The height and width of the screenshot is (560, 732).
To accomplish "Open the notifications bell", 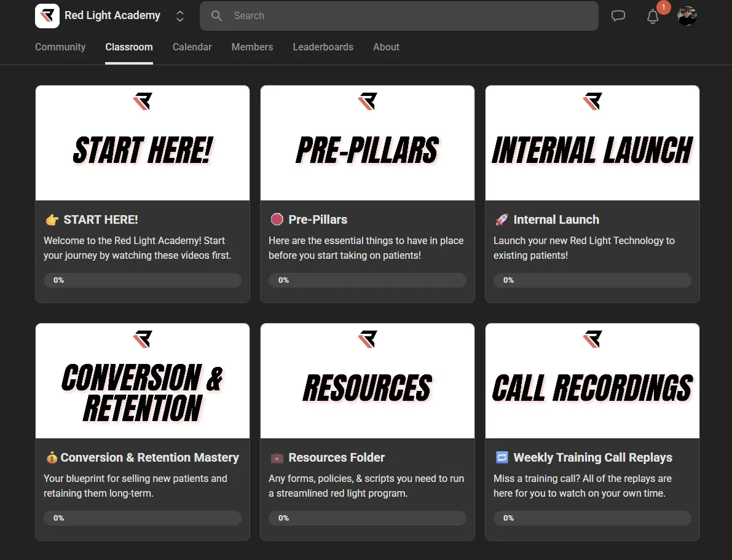I will [653, 17].
